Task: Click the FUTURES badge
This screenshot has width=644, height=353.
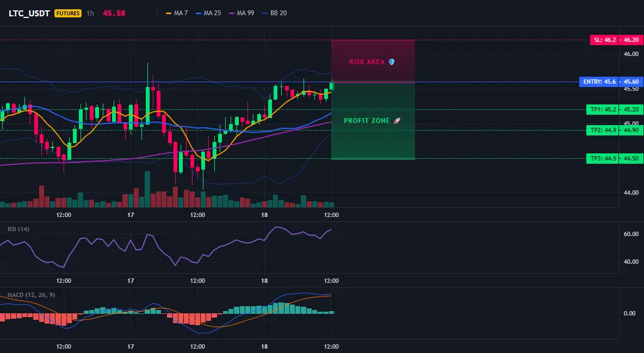Action: click(x=68, y=13)
